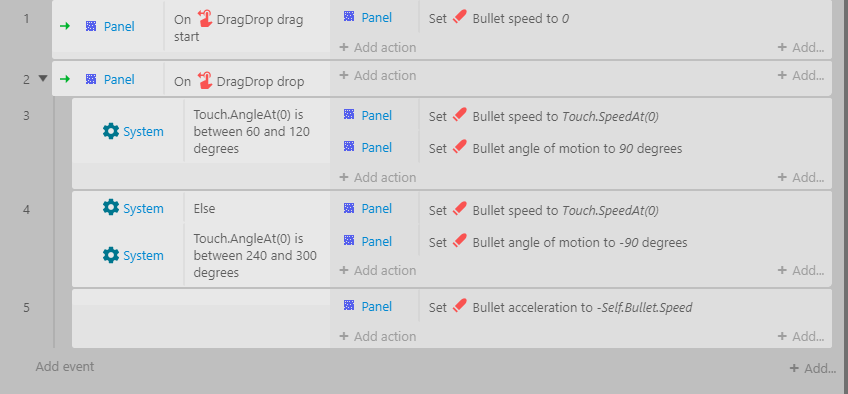848x394 pixels.
Task: Click the Panel icon in 'angle of motion to 90' action
Action: click(x=349, y=146)
